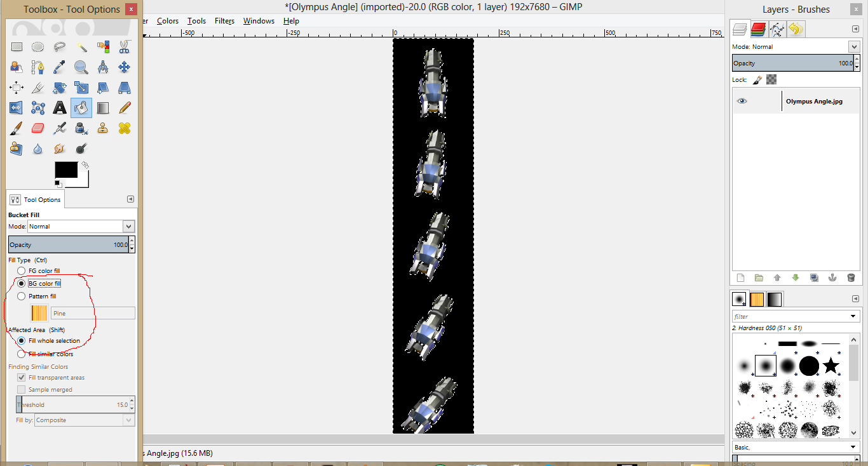Select the Rectangle Select tool
Image resolution: width=868 pixels, height=466 pixels.
pyautogui.click(x=17, y=46)
